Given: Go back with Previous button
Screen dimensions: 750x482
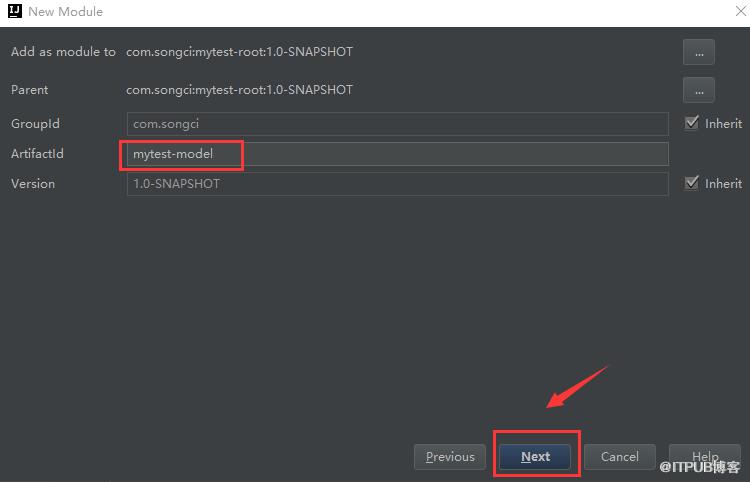Looking at the screenshot, I should (450, 457).
